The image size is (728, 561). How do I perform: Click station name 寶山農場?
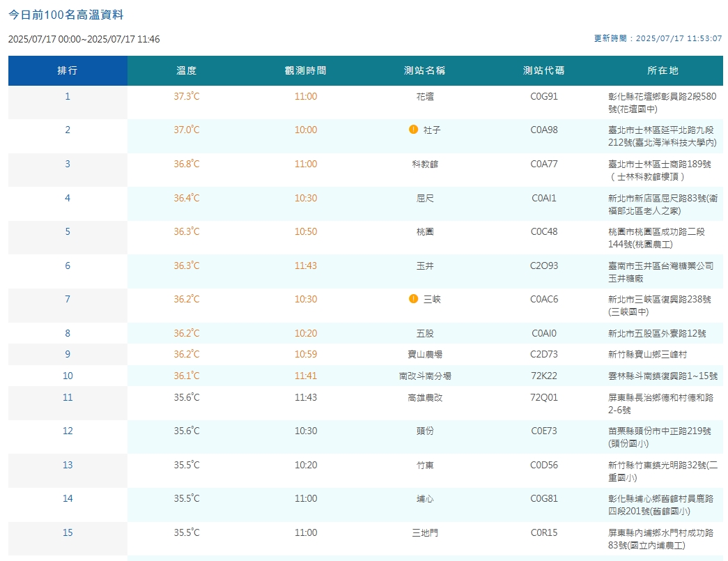click(x=425, y=354)
